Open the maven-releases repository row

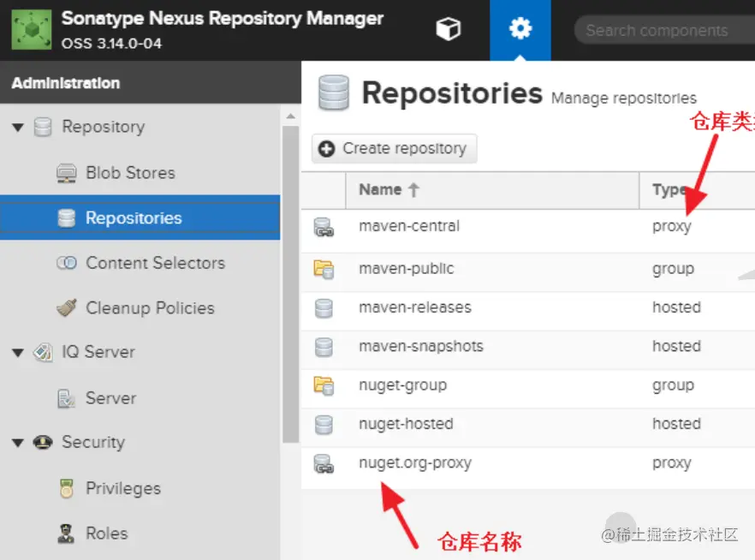point(528,311)
